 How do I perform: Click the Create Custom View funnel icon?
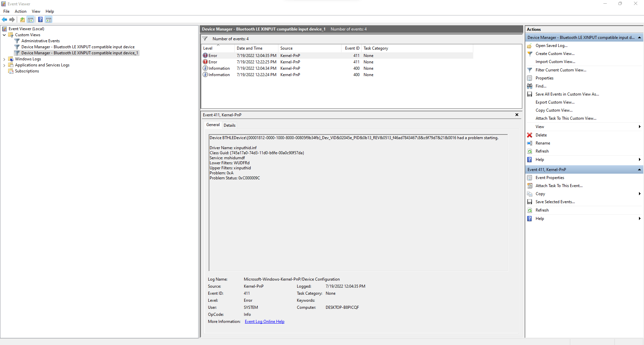click(x=530, y=54)
